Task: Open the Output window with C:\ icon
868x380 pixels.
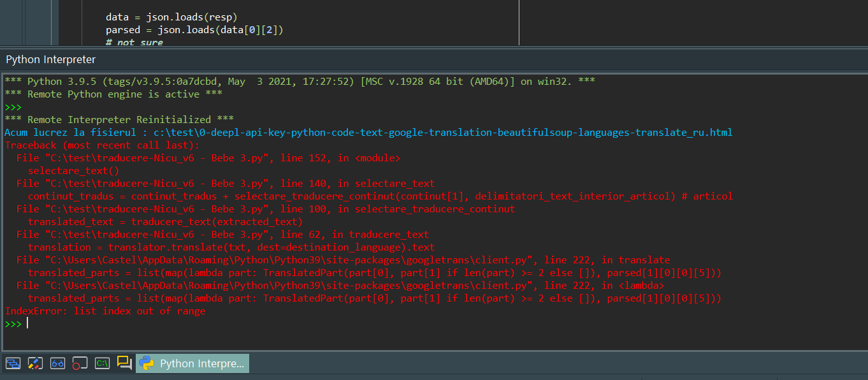Action: pyautogui.click(x=102, y=363)
